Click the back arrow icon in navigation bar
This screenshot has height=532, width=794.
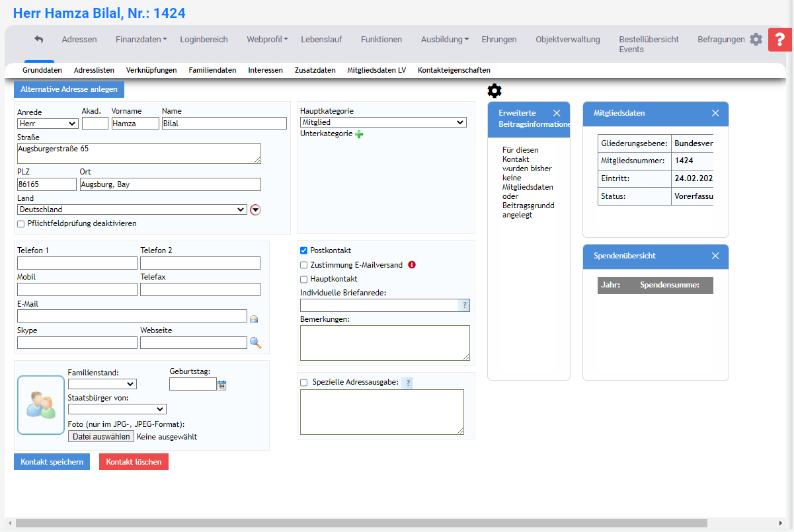[x=39, y=40]
